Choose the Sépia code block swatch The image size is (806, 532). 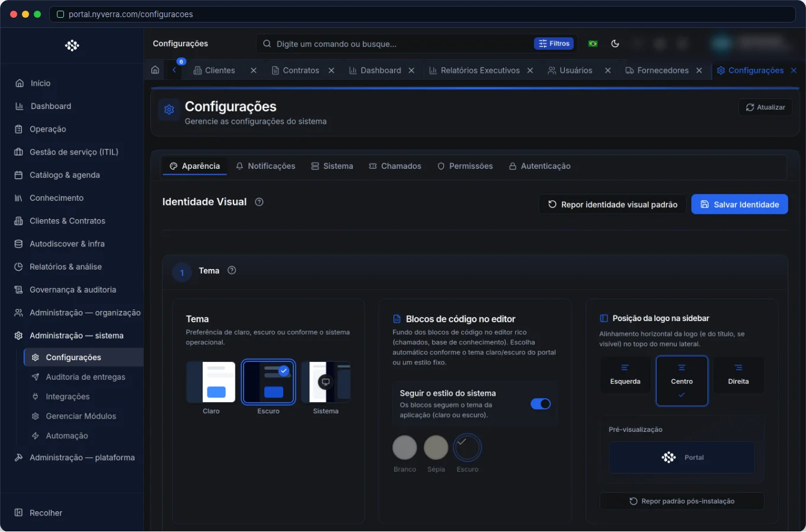[436, 447]
